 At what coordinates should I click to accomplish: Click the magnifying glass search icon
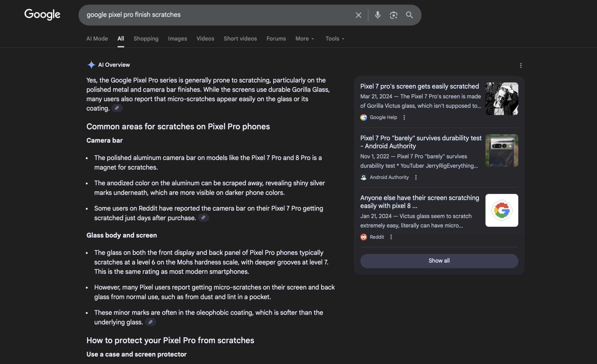click(409, 15)
